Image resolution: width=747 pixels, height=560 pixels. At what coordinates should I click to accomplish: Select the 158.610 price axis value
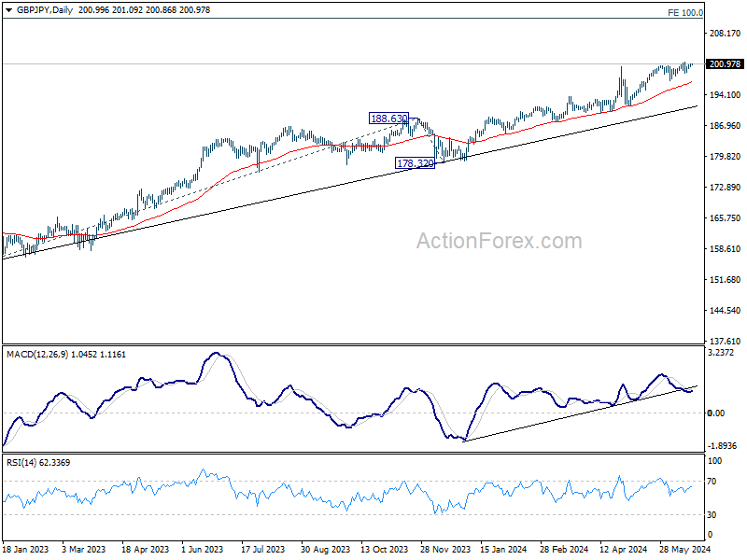click(726, 249)
